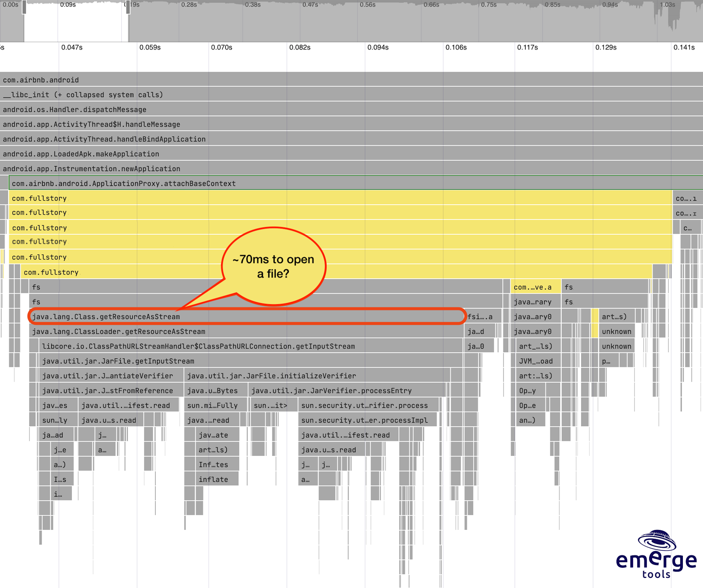Click the android.app.ActivityThread.handleBindApplication frame
703x588 pixels.
[x=104, y=139]
